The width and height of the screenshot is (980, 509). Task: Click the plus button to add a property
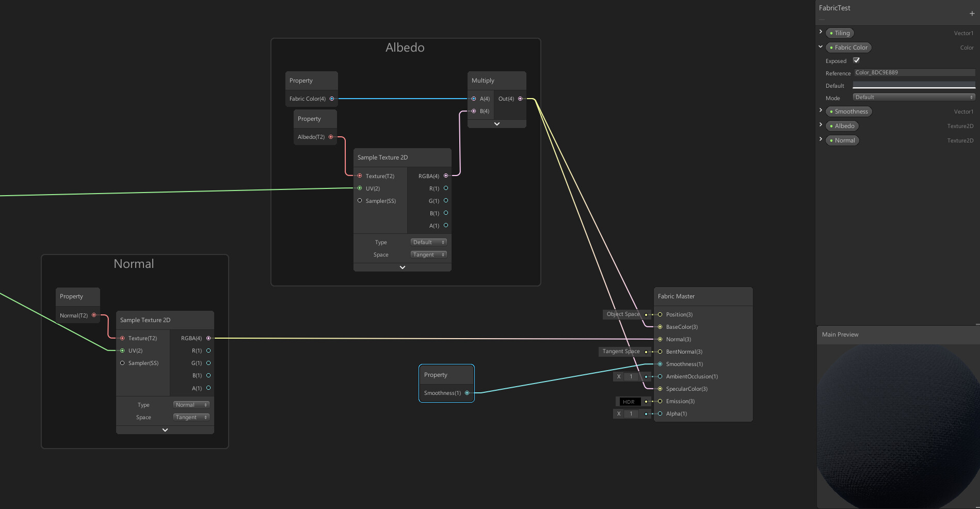(972, 13)
